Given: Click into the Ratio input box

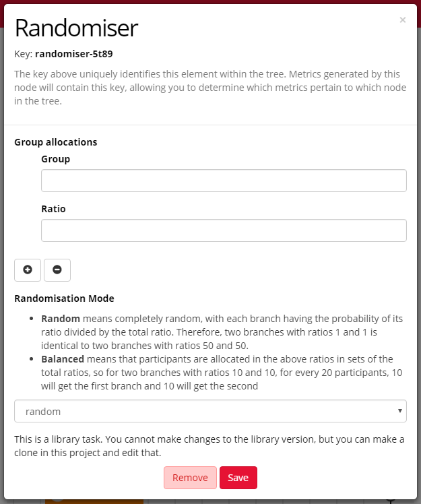Looking at the screenshot, I should (x=224, y=230).
